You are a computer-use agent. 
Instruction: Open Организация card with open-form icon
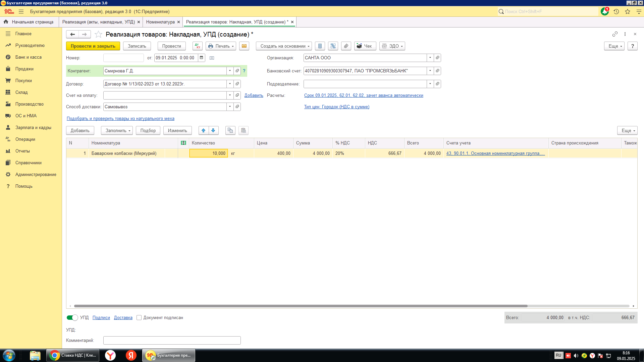pos(437,58)
